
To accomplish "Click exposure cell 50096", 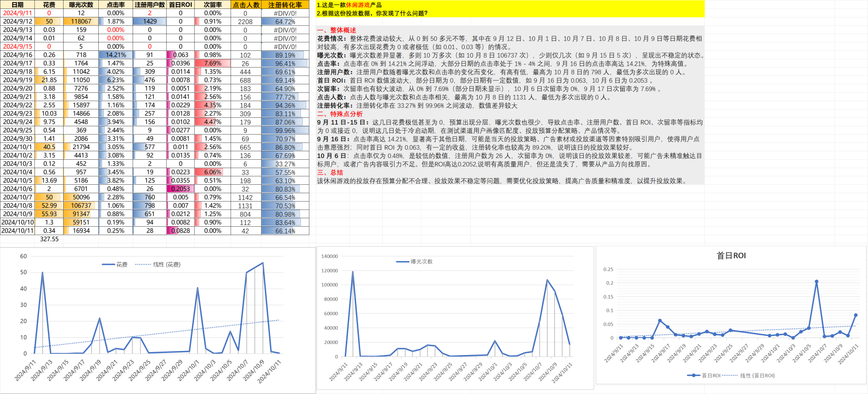I will [81, 197].
